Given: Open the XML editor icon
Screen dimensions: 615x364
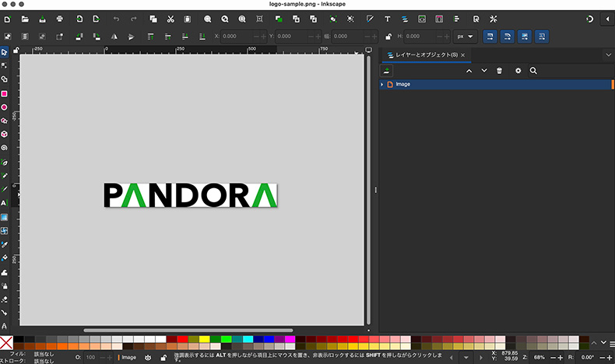Looking at the screenshot, I should point(422,19).
